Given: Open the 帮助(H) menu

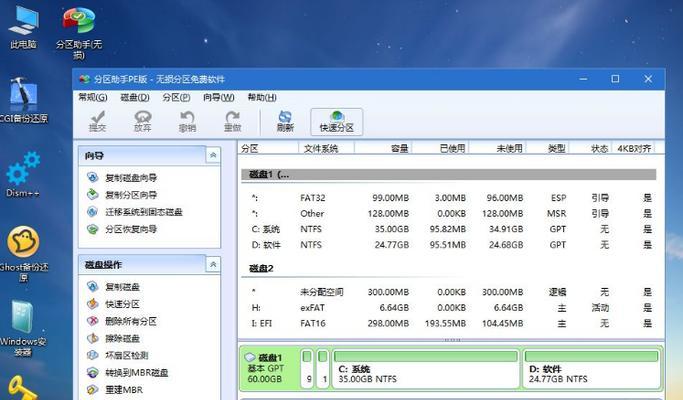Looking at the screenshot, I should click(262, 98).
